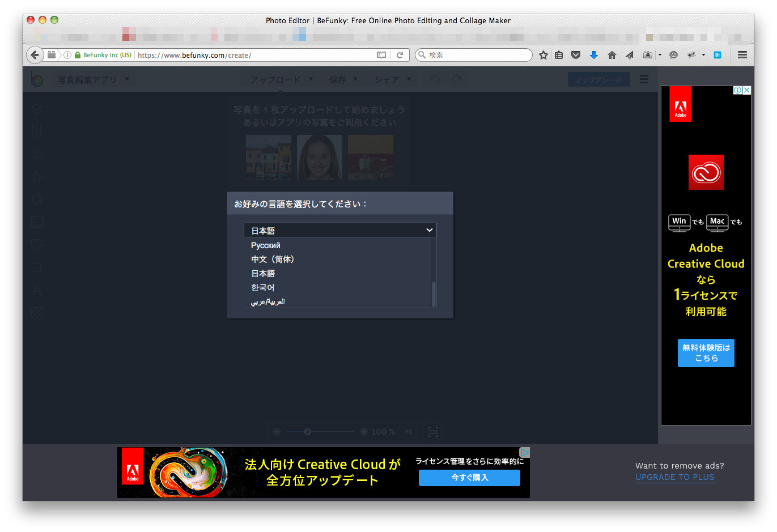Click the アップグレード button

tap(598, 80)
